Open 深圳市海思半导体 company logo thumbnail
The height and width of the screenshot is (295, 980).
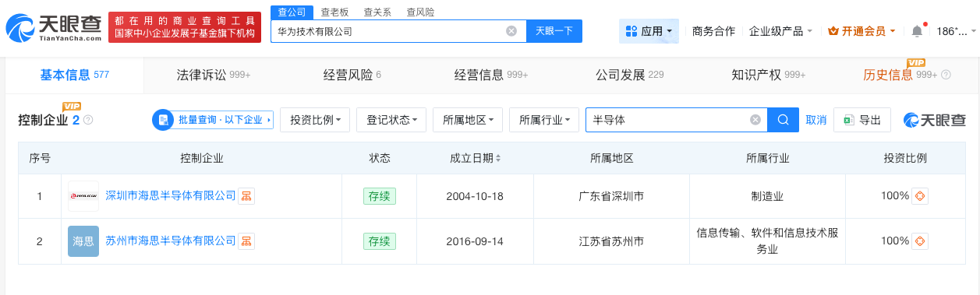[x=83, y=195]
